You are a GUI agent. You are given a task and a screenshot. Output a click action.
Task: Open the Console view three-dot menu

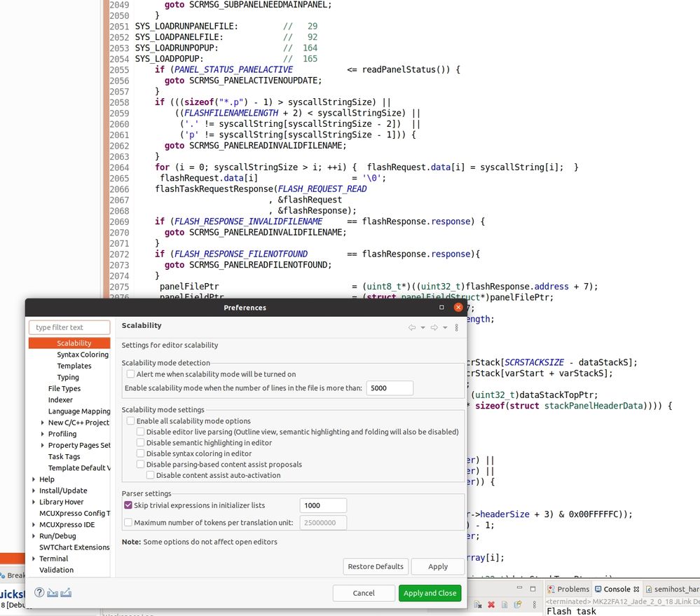[x=535, y=604]
